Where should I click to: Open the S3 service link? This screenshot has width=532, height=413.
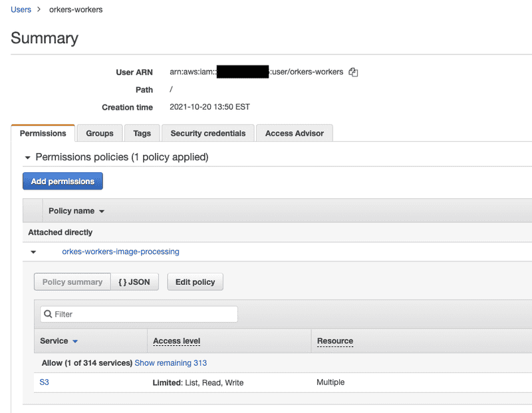tap(45, 382)
